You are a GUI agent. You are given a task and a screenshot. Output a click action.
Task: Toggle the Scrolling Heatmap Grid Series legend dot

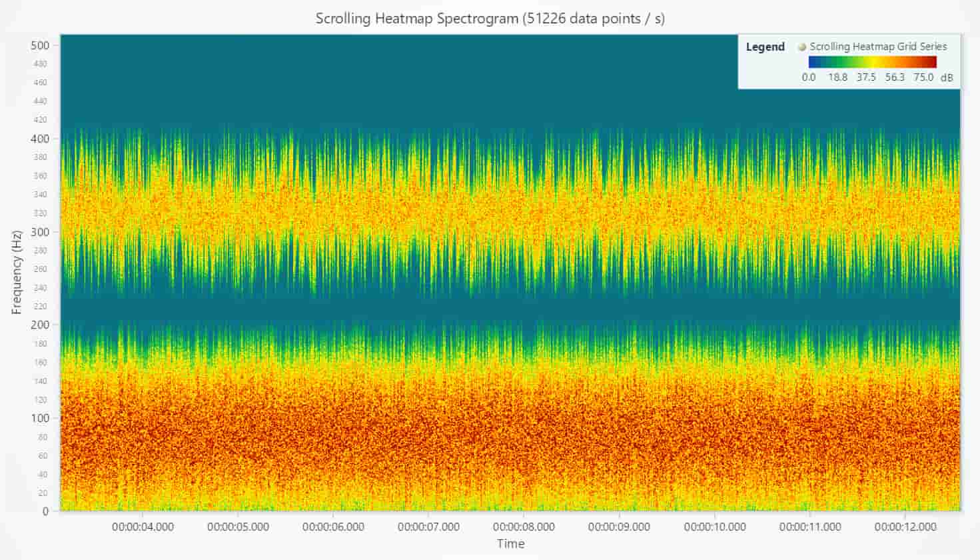pos(802,47)
